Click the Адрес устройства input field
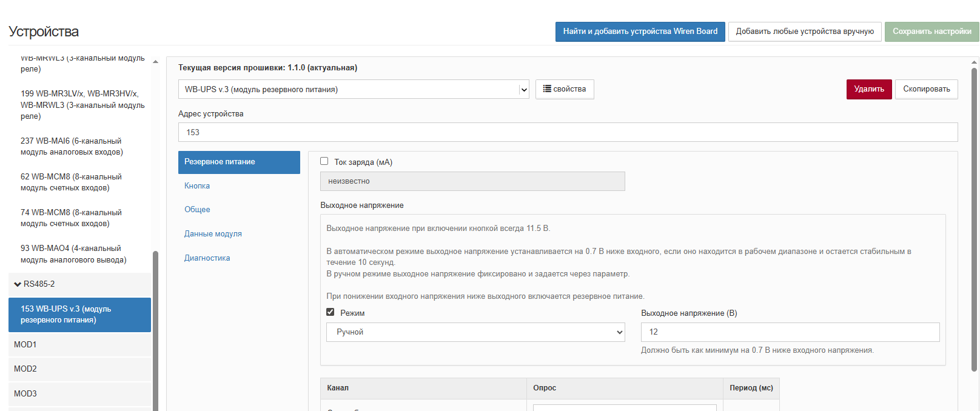The height and width of the screenshot is (411, 980). click(568, 132)
